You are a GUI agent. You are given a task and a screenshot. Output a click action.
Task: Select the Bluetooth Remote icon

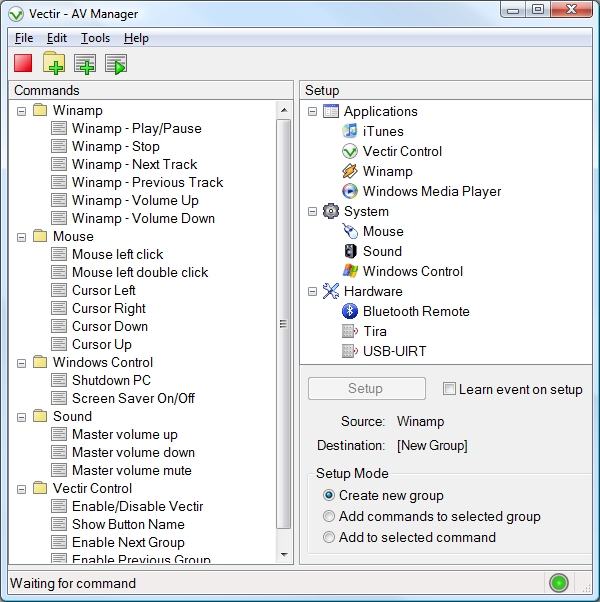[x=350, y=311]
